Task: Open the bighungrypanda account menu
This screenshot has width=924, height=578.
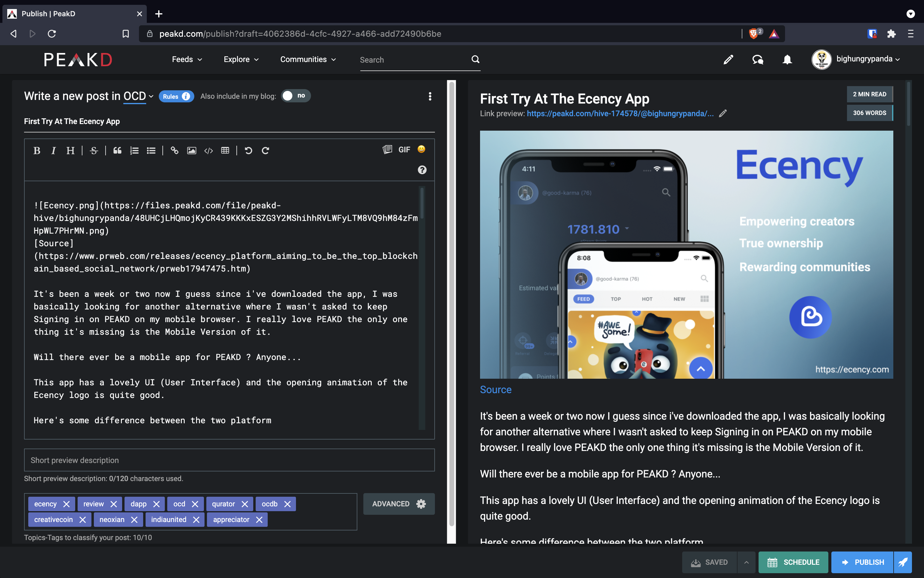Action: (856, 59)
